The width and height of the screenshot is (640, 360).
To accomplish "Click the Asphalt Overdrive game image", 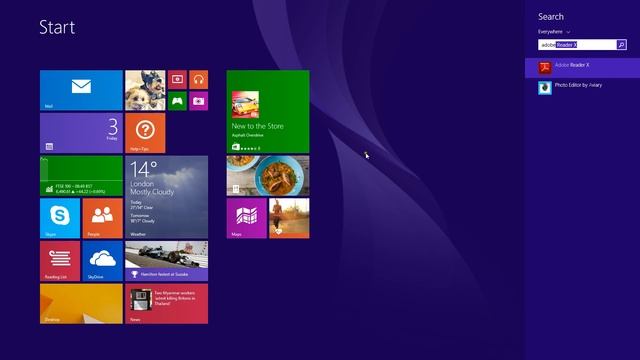I will point(245,104).
